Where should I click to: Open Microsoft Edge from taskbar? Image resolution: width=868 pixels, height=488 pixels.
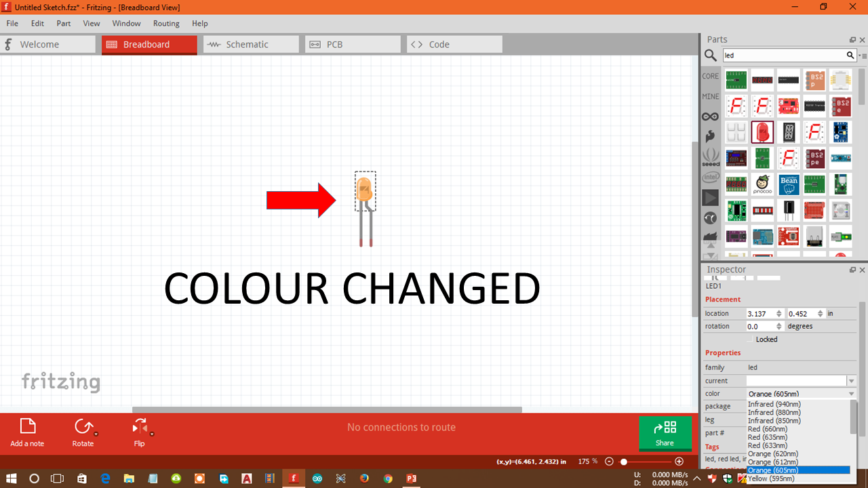click(x=105, y=478)
